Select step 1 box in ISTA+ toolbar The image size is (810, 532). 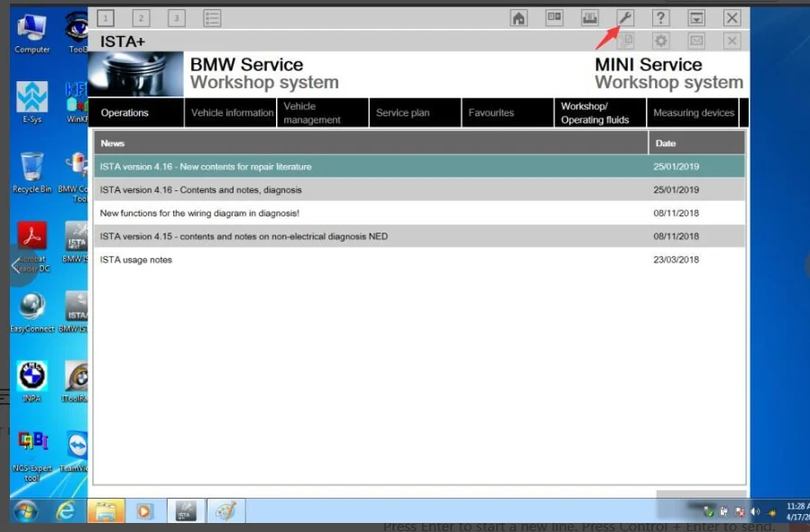pyautogui.click(x=106, y=18)
